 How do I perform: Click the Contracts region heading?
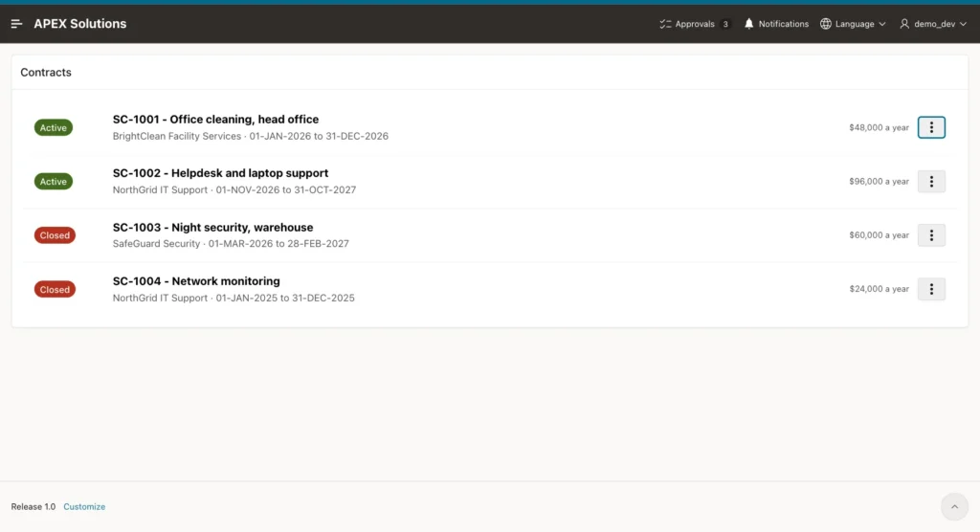46,73
